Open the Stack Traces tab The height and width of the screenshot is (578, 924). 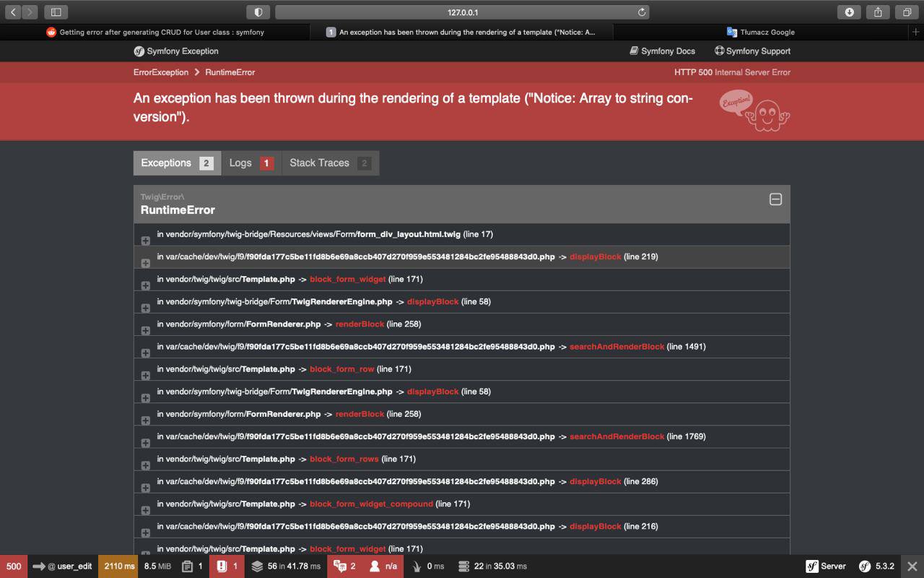click(x=330, y=163)
